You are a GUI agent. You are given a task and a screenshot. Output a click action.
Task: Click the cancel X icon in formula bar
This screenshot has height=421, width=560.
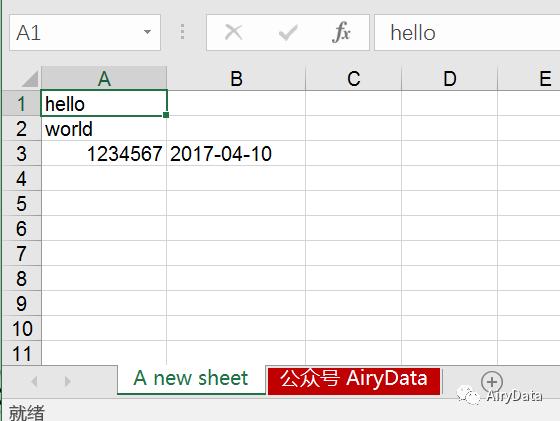click(234, 32)
